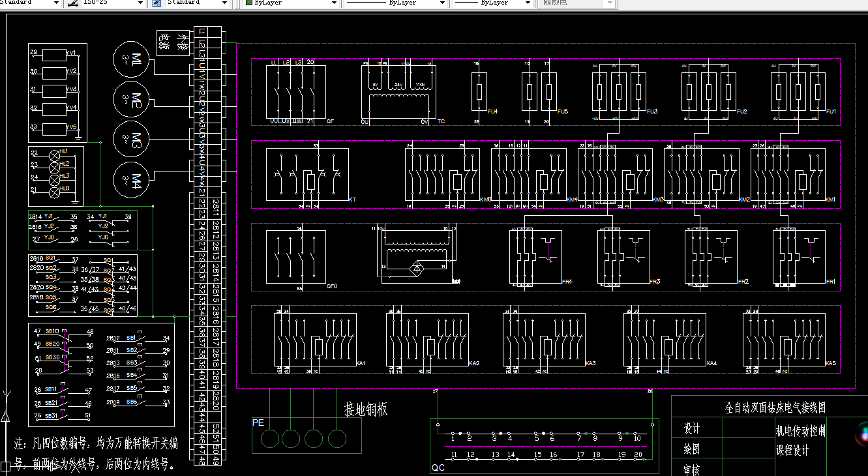Click the KA3 relay label

[x=591, y=363]
